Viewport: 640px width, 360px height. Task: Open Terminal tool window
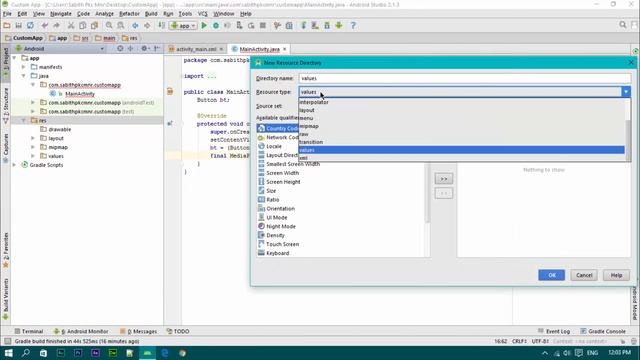[29, 331]
